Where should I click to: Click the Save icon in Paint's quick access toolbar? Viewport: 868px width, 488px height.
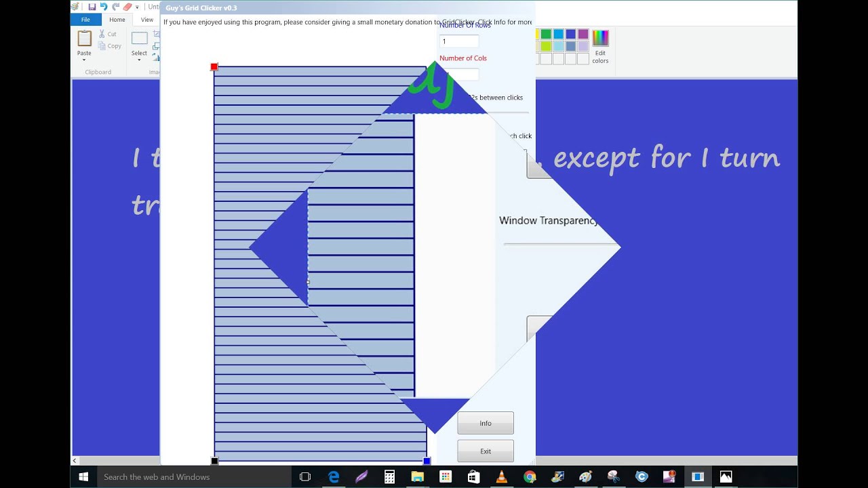92,7
